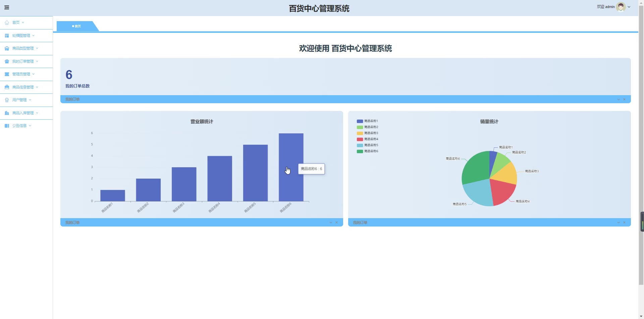Open the 用户管理 menu label
The width and height of the screenshot is (644, 319).
coord(19,100)
